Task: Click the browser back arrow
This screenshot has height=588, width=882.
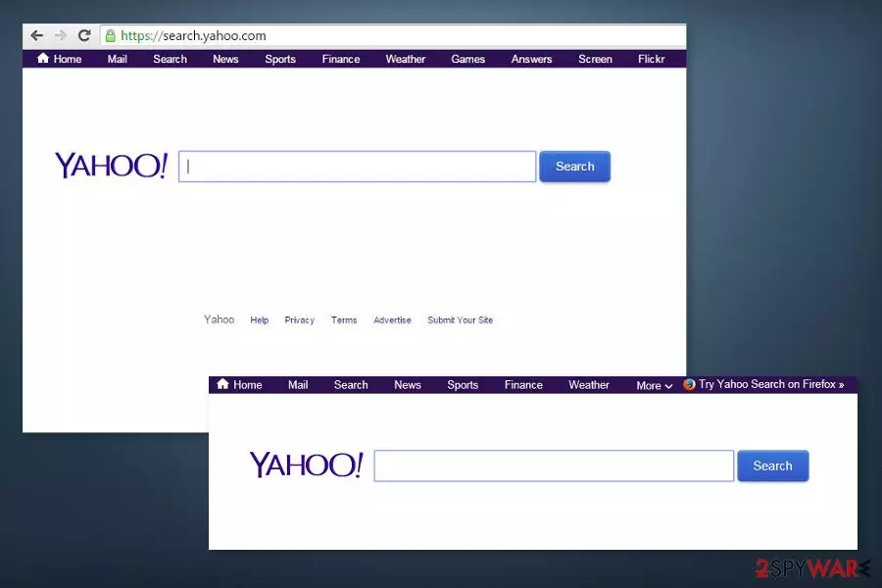Action: coord(36,35)
